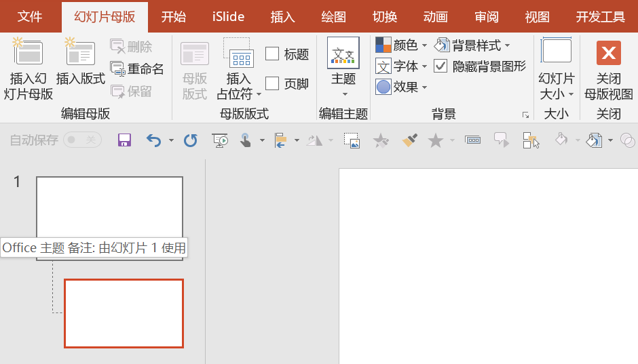Click the picture selection/crop icon
The image size is (638, 364).
click(x=352, y=140)
